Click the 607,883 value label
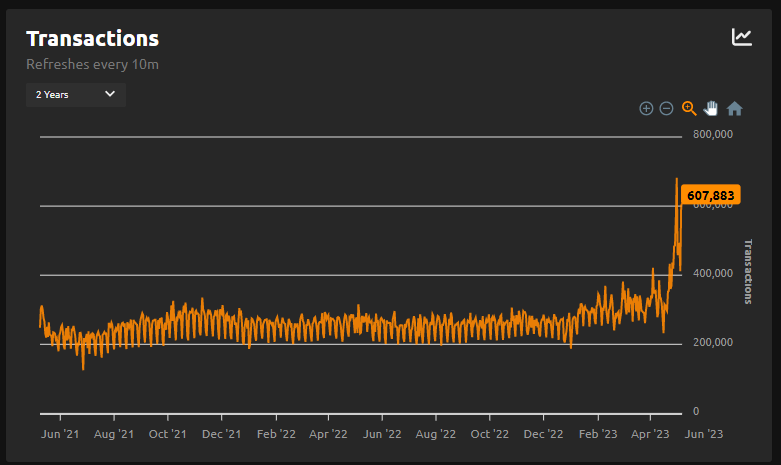Screen dimensions: 781x465 pyautogui.click(x=710, y=195)
